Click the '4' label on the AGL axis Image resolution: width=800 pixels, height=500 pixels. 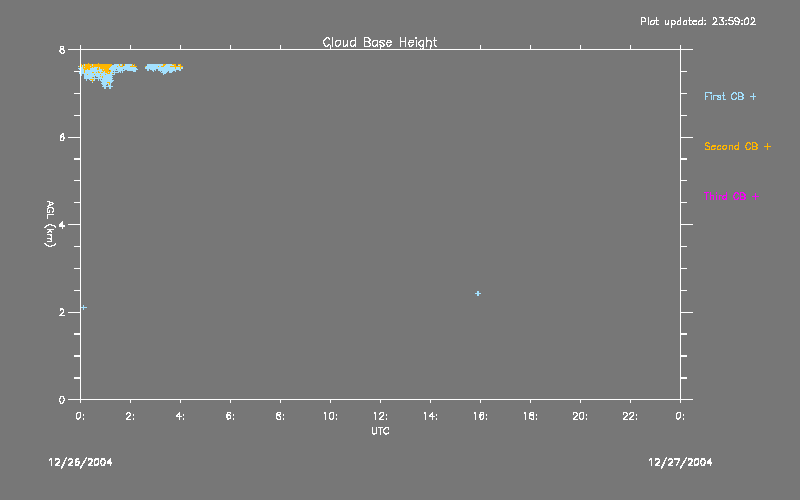(x=62, y=224)
